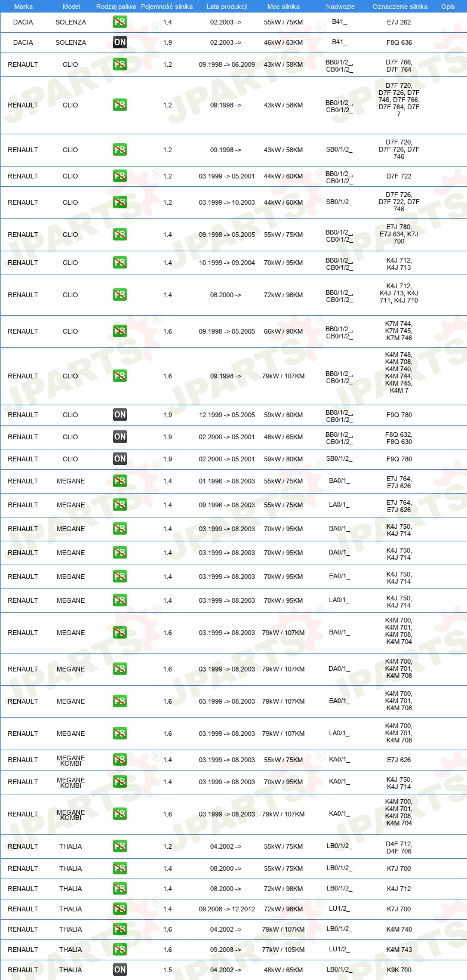This screenshot has width=467, height=980.
Task: Click PB icon in Clio 72kW / 98KM row
Action: pos(120,295)
